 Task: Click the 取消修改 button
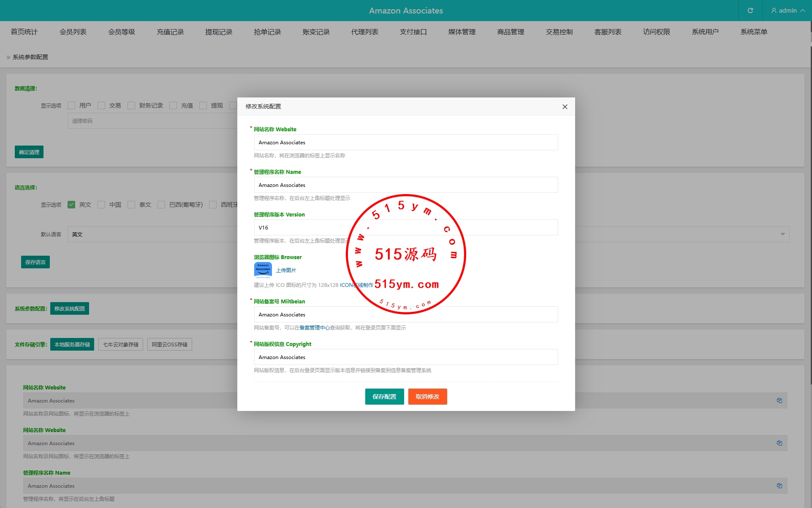pyautogui.click(x=427, y=397)
